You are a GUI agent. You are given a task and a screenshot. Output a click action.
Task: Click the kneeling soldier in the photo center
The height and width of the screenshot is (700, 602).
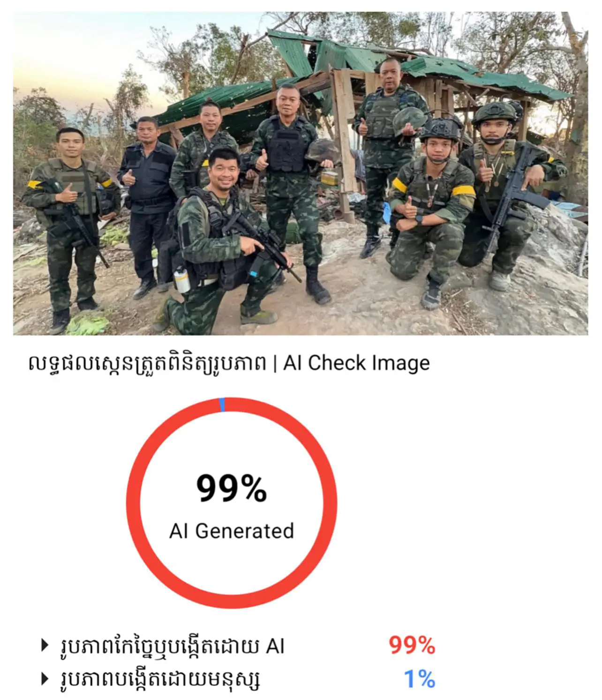(225, 239)
